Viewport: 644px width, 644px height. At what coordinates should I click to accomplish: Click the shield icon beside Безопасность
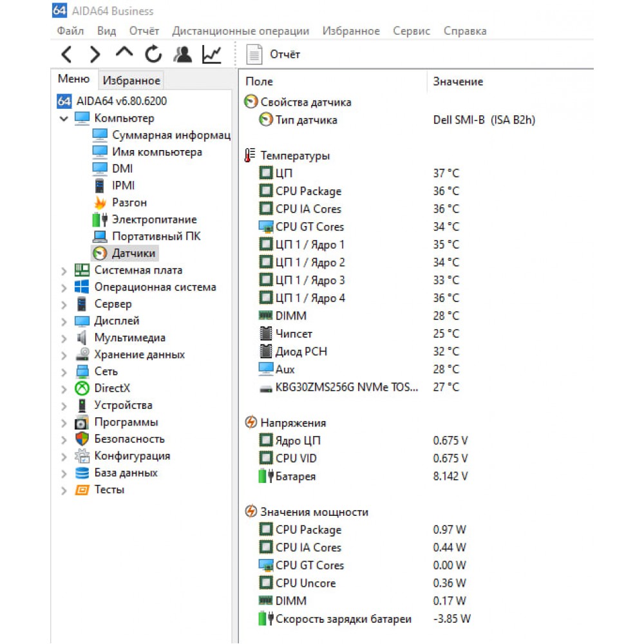point(82,439)
